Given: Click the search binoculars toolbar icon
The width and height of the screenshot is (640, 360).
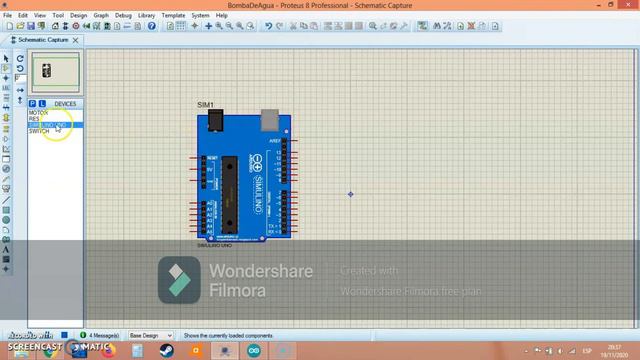Looking at the screenshot, I should (437, 26).
